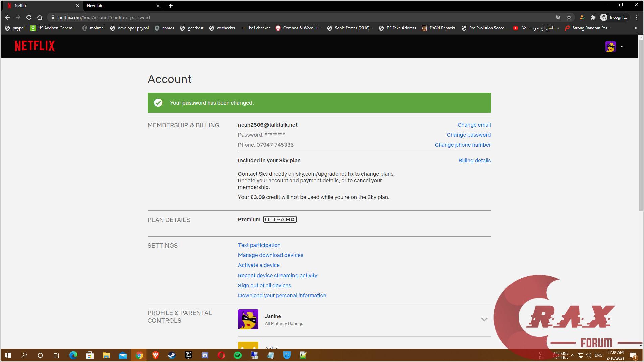Open the profile avatar menu in the Netflix header
Screen dimensions: 644x362
tap(610, 46)
